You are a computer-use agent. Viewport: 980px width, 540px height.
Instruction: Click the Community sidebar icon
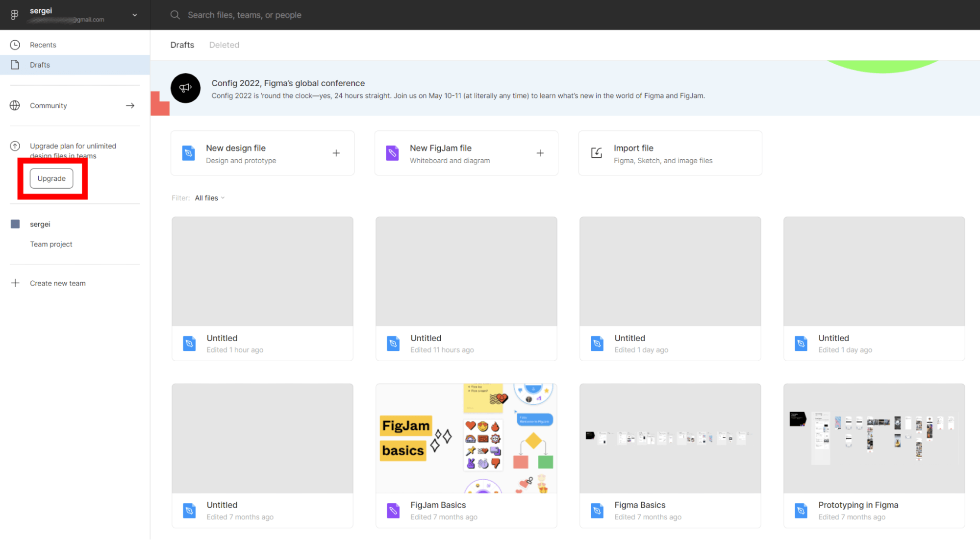(16, 105)
